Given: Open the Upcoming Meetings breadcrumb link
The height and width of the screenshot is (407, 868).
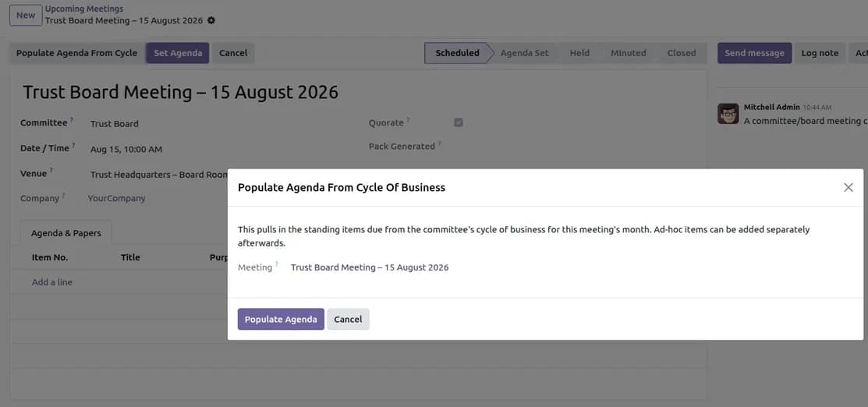Looking at the screenshot, I should tap(84, 9).
